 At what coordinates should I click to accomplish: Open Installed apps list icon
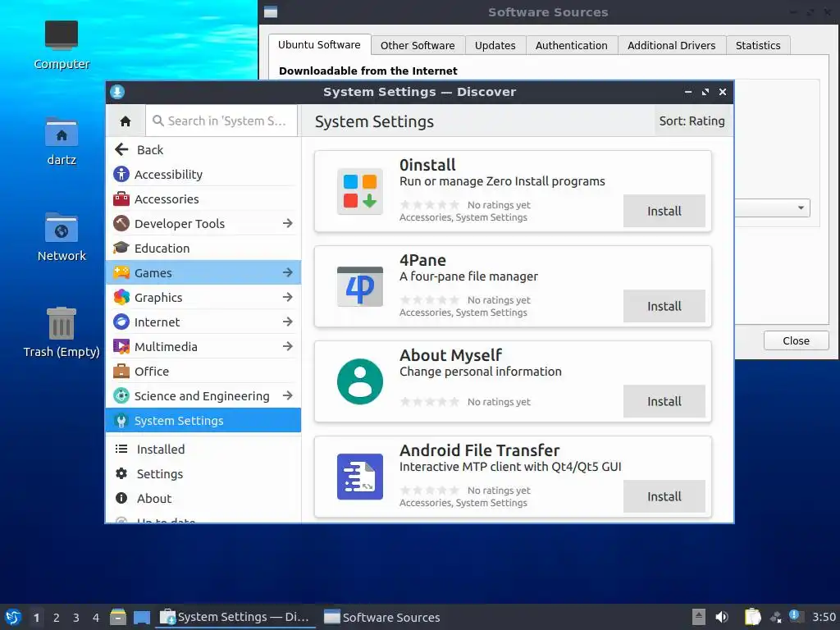pos(121,449)
